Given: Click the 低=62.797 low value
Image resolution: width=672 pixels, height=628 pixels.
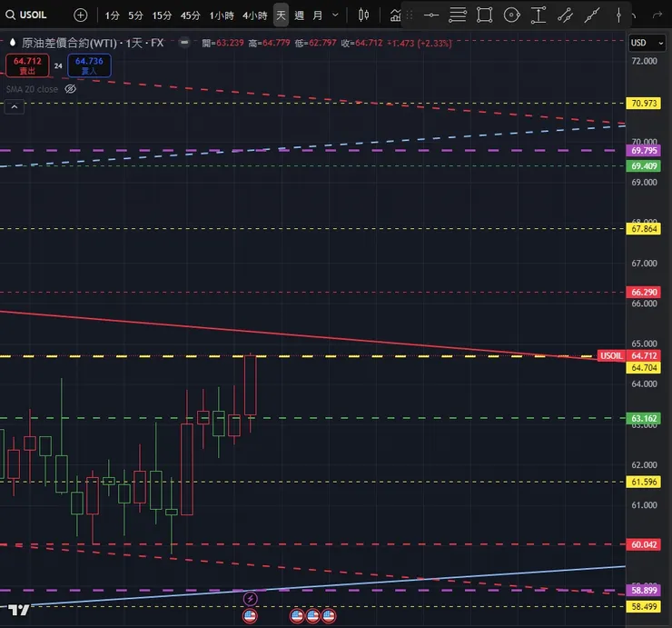Looking at the screenshot, I should (315, 43).
